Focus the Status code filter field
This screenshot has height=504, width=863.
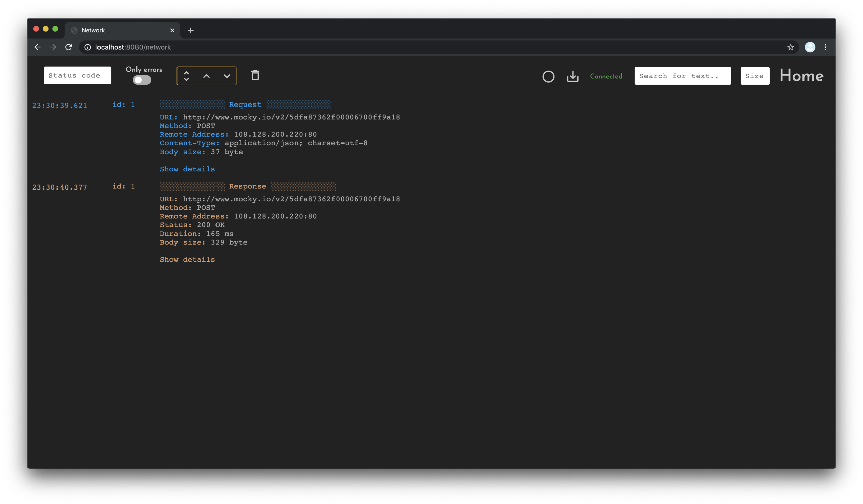[77, 75]
